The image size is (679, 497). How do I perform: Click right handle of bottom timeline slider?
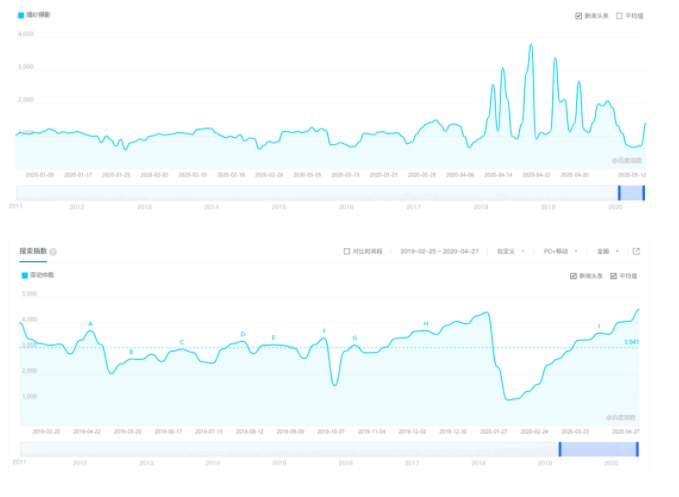click(637, 449)
